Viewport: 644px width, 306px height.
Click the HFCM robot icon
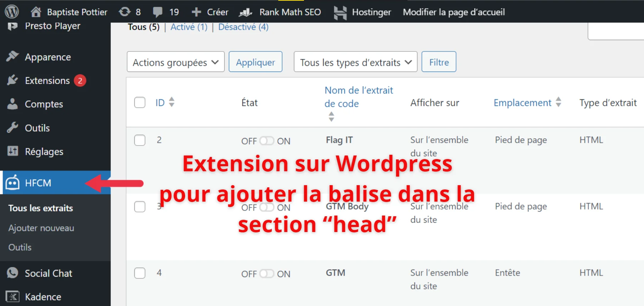coord(13,182)
